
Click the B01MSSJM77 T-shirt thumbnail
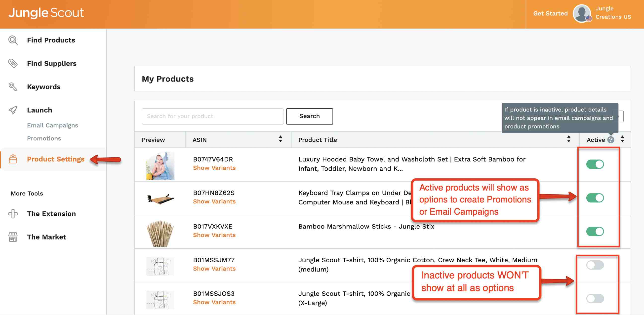pyautogui.click(x=160, y=266)
